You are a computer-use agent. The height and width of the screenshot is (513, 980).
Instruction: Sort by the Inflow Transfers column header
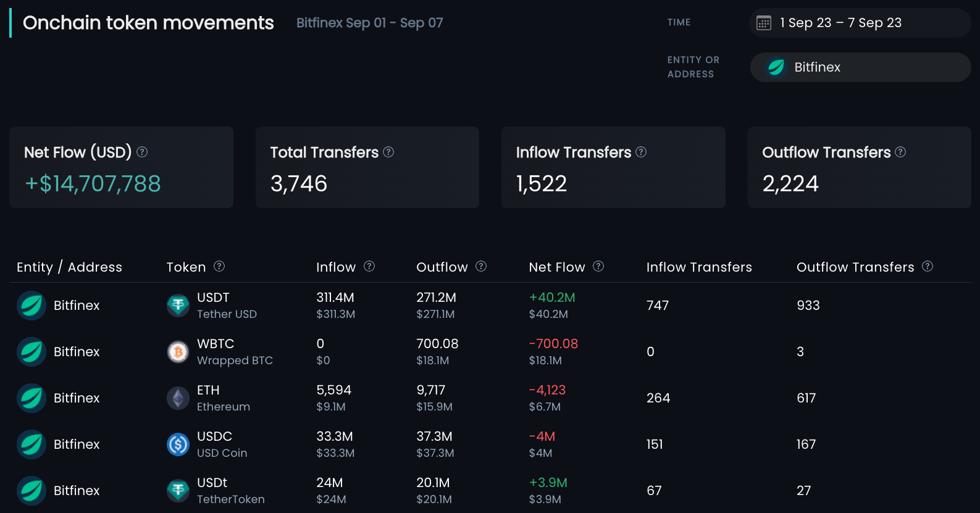click(699, 267)
